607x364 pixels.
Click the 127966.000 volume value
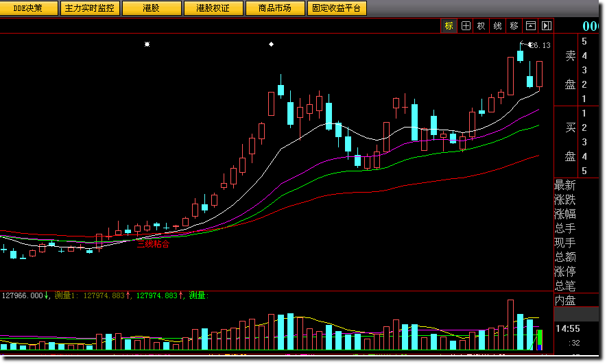(23, 295)
